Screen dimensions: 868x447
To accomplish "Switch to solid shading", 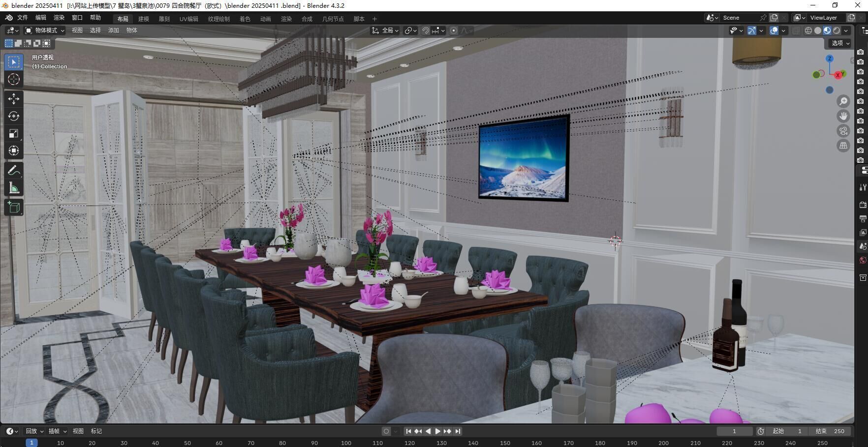I will pyautogui.click(x=818, y=30).
